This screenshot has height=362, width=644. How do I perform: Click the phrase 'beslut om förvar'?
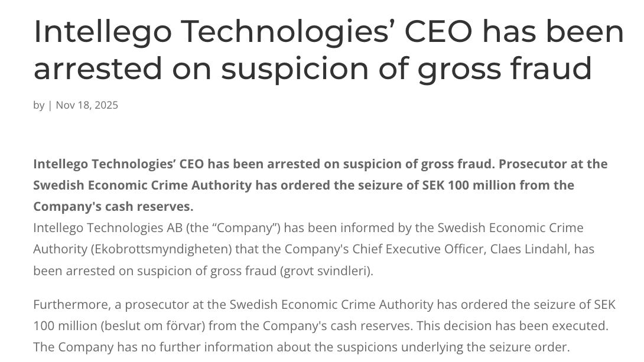click(x=153, y=326)
